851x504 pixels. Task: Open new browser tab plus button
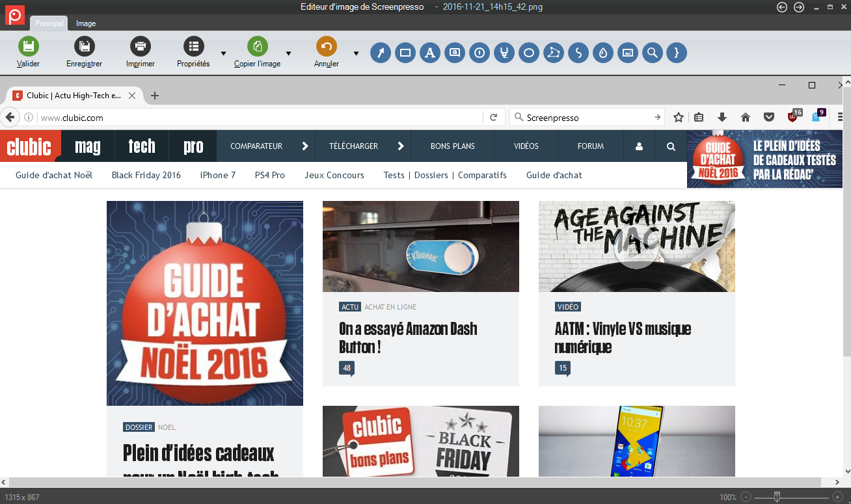coord(155,96)
